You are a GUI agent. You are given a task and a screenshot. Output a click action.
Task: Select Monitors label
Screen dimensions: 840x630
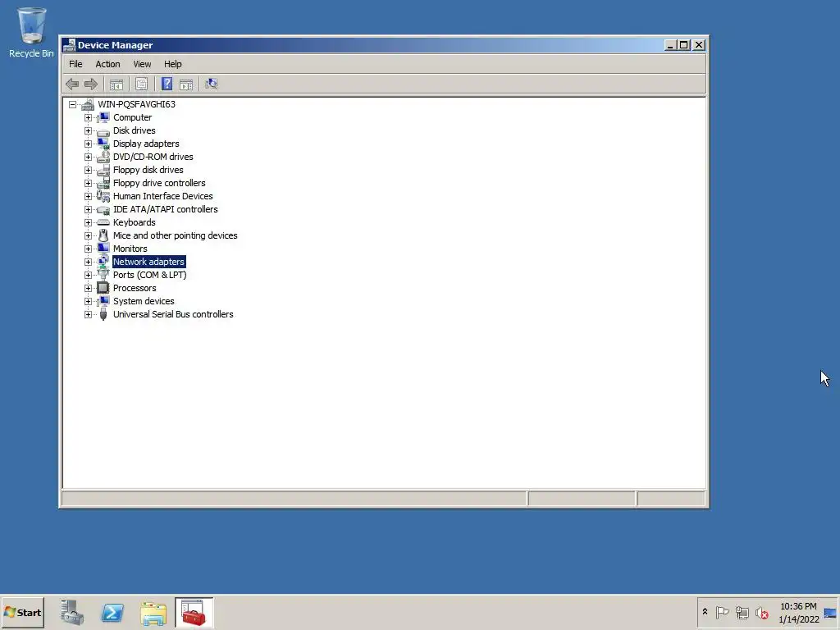click(130, 249)
